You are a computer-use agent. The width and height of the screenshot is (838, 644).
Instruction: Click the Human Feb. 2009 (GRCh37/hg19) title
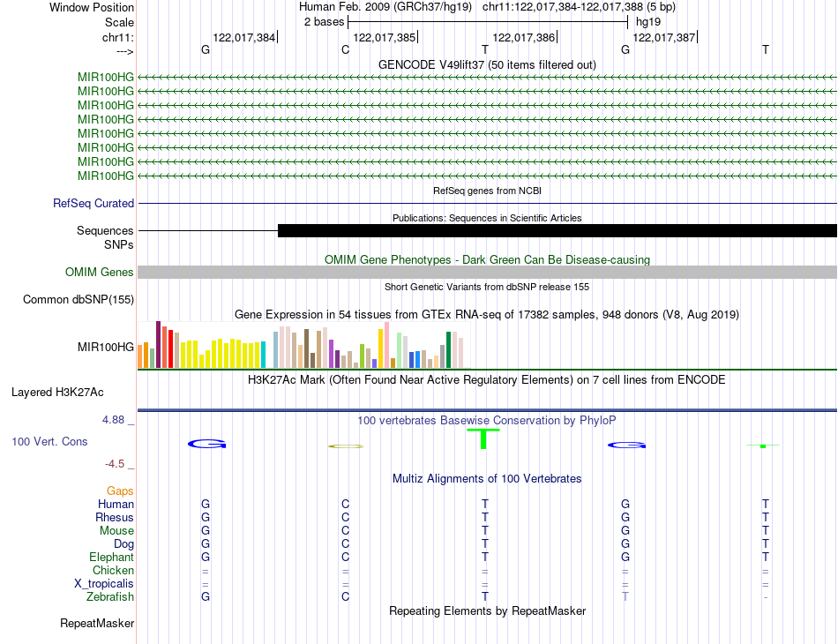click(x=385, y=7)
